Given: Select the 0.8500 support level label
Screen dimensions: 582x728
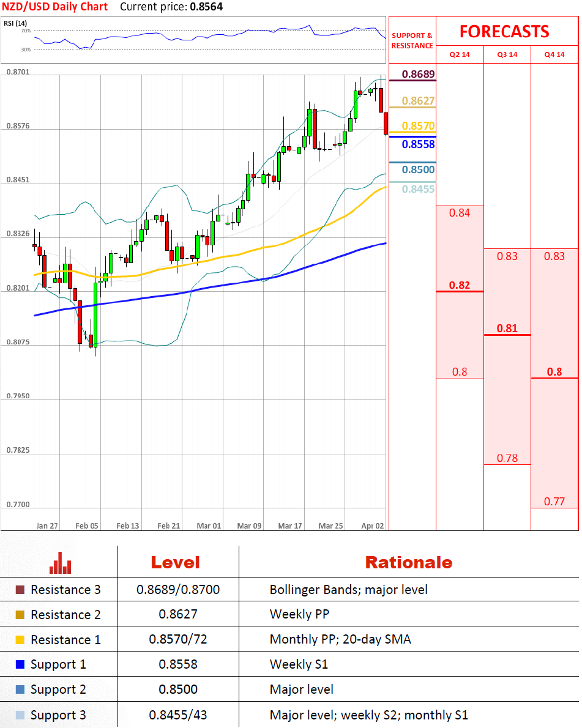Looking at the screenshot, I should [x=418, y=170].
